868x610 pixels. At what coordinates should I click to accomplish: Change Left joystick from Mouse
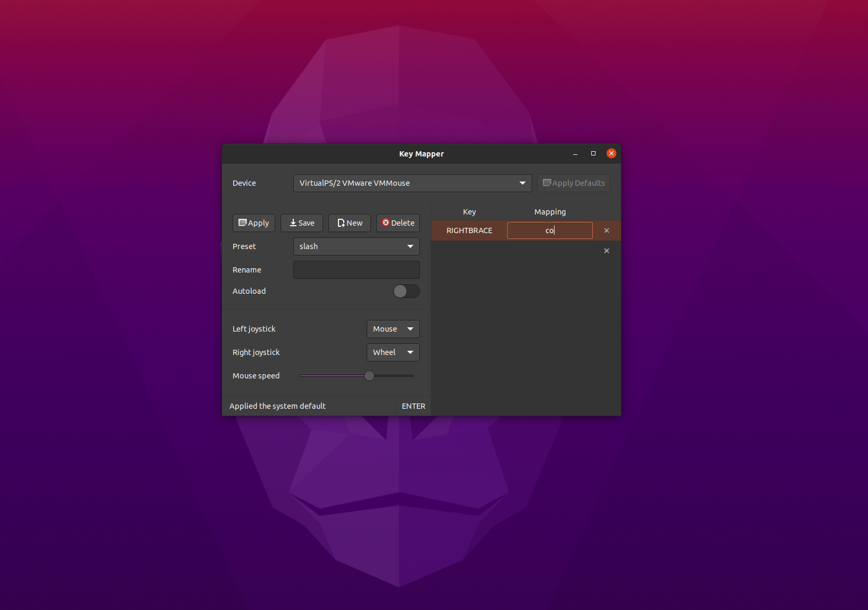(393, 328)
